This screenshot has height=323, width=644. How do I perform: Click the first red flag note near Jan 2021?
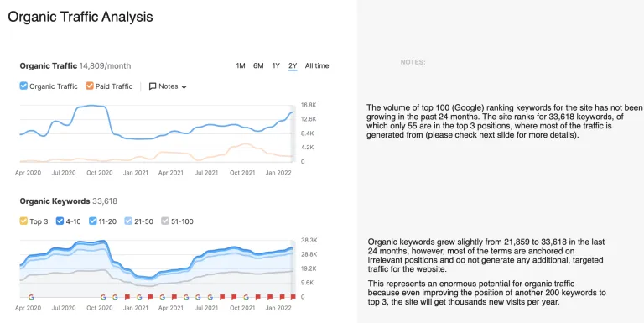pos(127,297)
